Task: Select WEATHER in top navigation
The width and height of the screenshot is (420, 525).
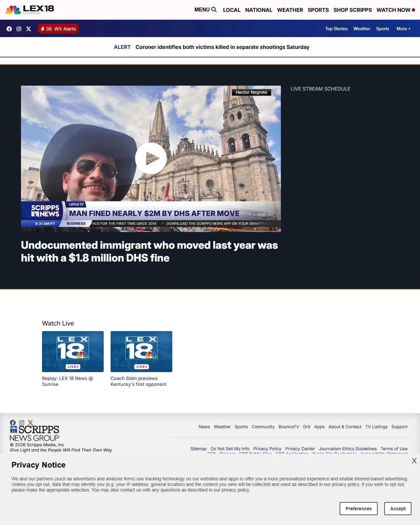Action: coord(290,10)
